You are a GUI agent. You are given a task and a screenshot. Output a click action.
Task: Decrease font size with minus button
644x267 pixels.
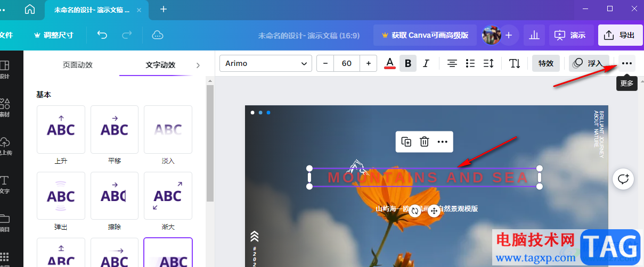[x=325, y=63]
